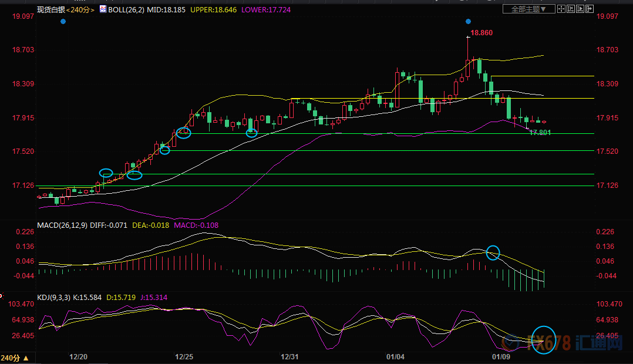Click the chart play-forward icon
Image resolution: width=633 pixels, height=364 pixels.
point(581,9)
